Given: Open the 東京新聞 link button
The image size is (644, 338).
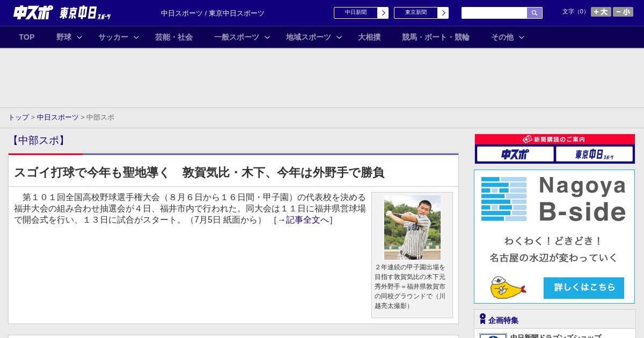Looking at the screenshot, I should point(416,13).
